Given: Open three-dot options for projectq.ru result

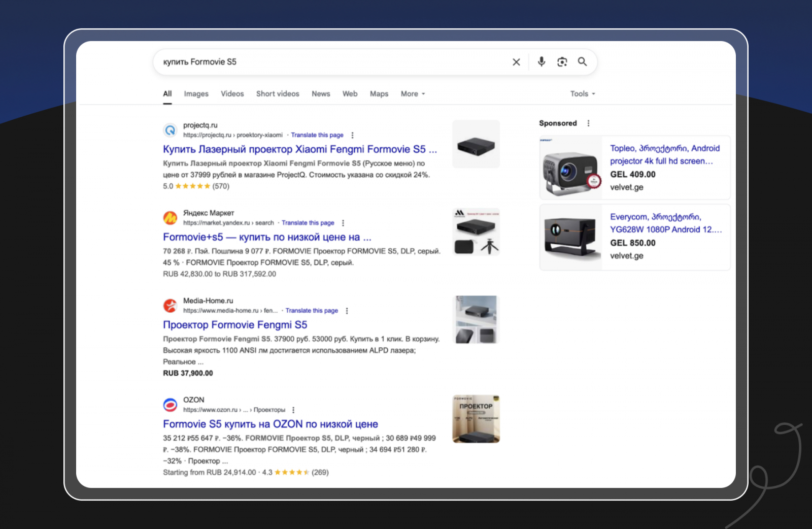Looking at the screenshot, I should 353,135.
